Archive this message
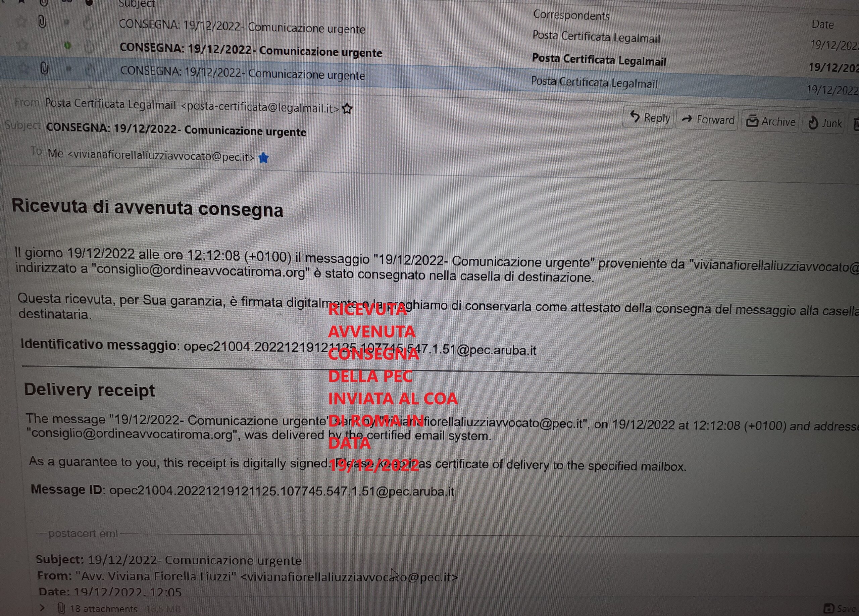 (770, 121)
